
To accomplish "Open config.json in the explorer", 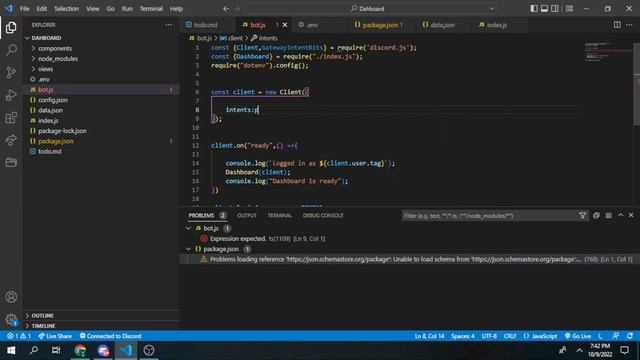I will (100, 100).
